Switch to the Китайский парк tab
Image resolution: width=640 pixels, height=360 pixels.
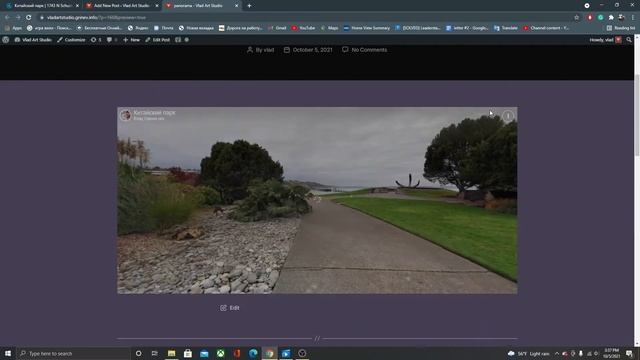42,6
